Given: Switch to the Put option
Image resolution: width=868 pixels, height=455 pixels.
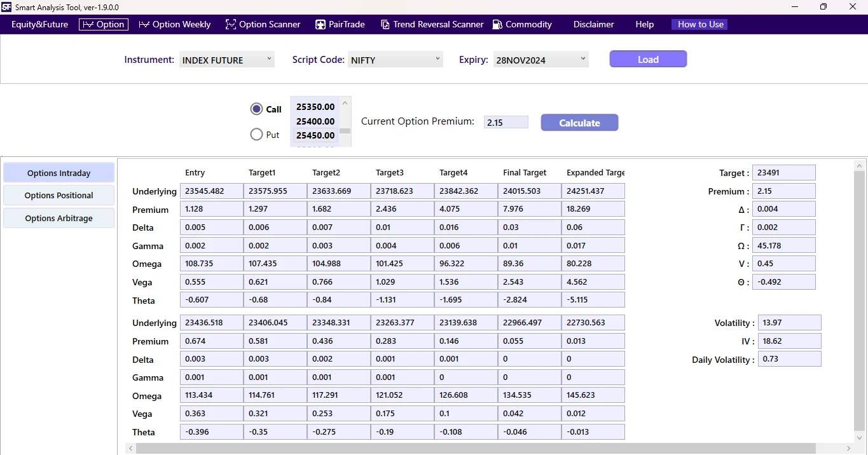Looking at the screenshot, I should click(x=256, y=134).
